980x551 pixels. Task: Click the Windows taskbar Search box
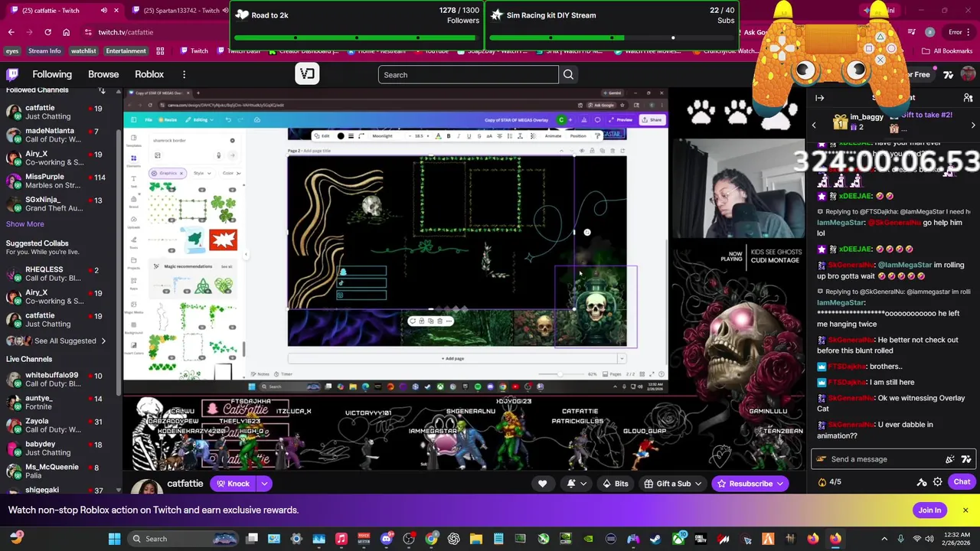[x=184, y=539]
